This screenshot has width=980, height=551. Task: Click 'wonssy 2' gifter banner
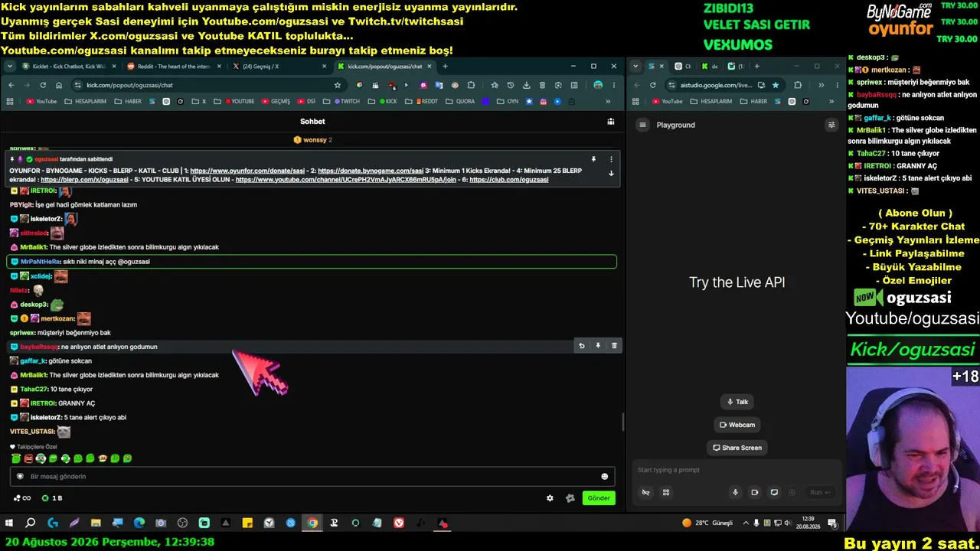click(312, 140)
